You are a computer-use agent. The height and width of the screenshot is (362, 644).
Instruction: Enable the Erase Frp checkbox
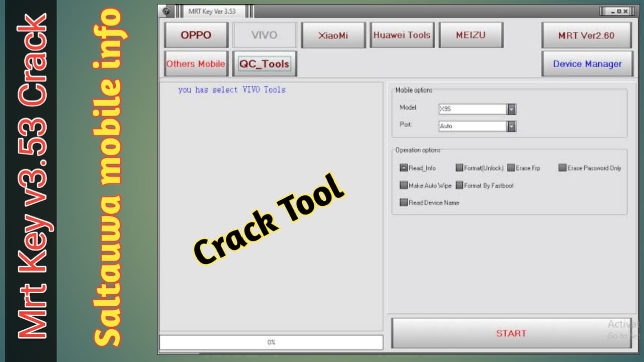click(x=511, y=168)
